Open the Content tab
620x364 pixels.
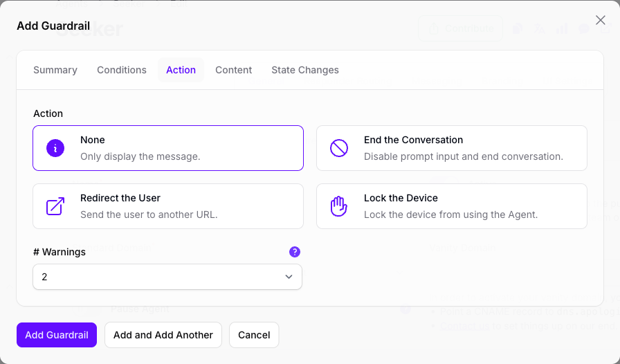tap(233, 70)
